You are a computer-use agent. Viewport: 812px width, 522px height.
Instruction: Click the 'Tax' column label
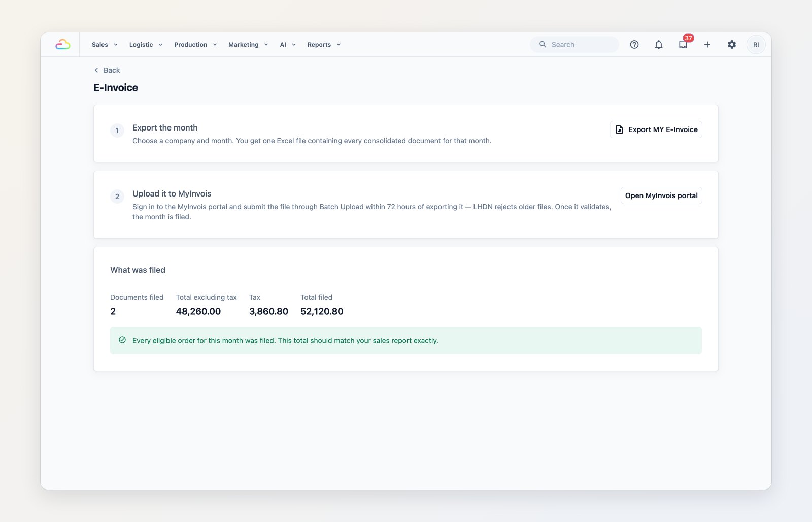pyautogui.click(x=254, y=297)
